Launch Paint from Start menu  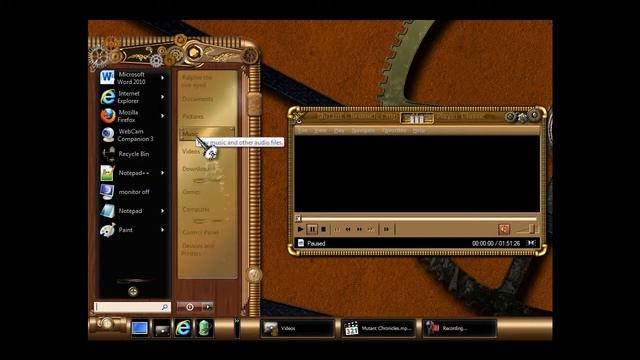pyautogui.click(x=133, y=230)
